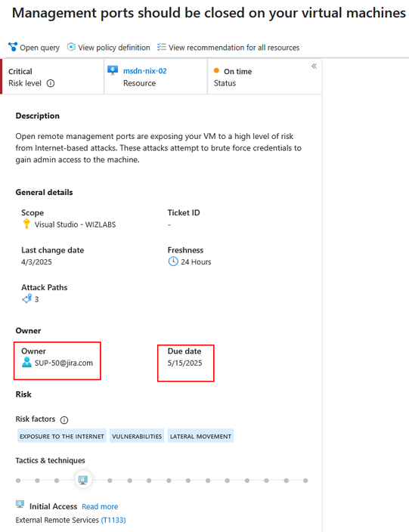Click the 24 Hours freshness value
Viewport: 409px width, 532px height.
196,262
